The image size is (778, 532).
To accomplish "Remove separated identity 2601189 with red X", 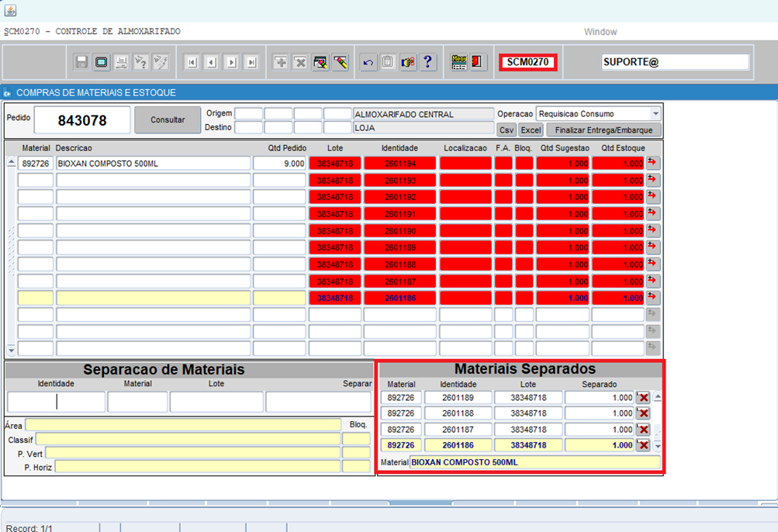I will click(x=643, y=398).
